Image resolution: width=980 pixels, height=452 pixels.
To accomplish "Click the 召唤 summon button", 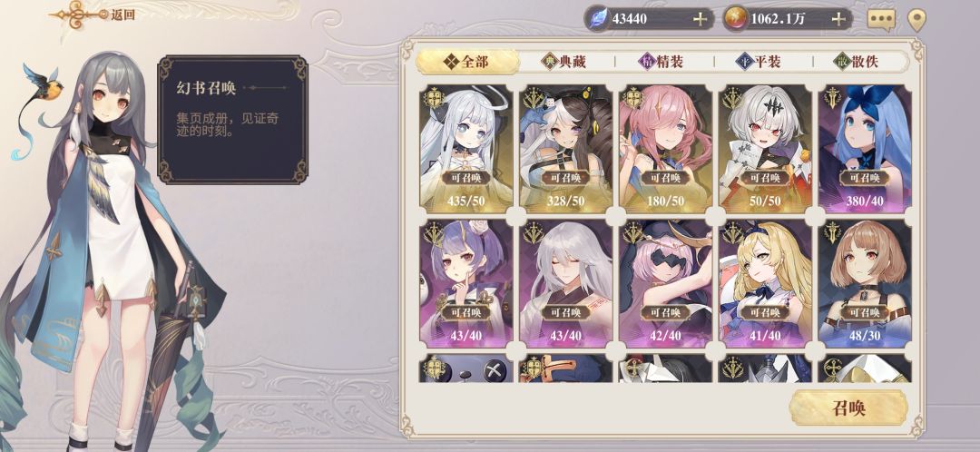I will pyautogui.click(x=848, y=408).
